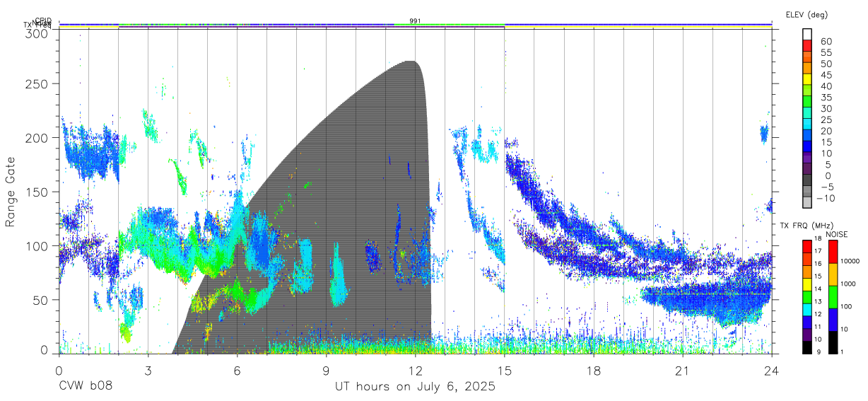Click the NOISE legend title

tap(836, 234)
